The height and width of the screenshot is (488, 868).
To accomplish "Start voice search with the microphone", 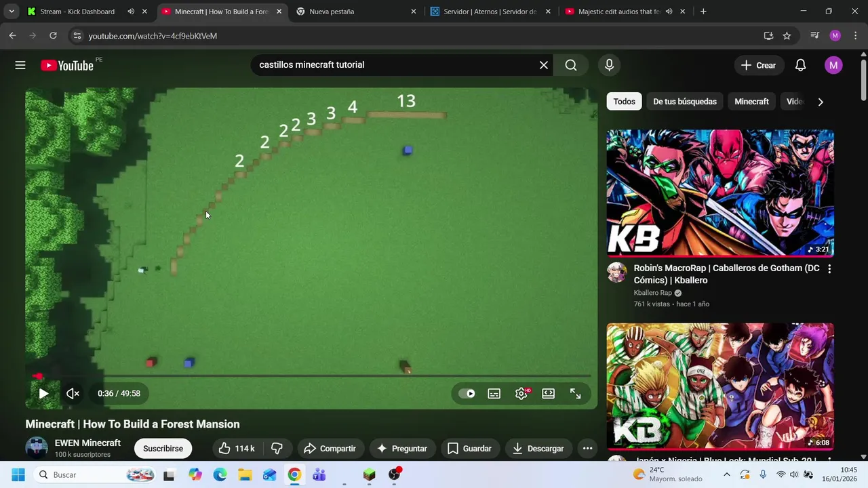I will click(609, 65).
